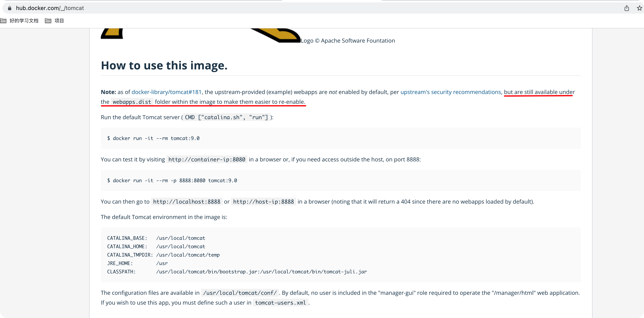Open the docker-library/tomcat#181 link

(x=166, y=92)
